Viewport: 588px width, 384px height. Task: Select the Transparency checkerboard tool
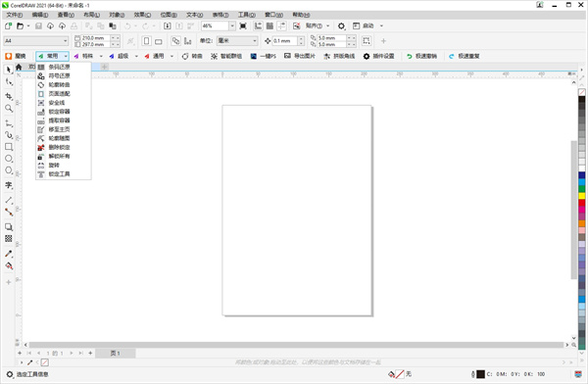tap(9, 238)
